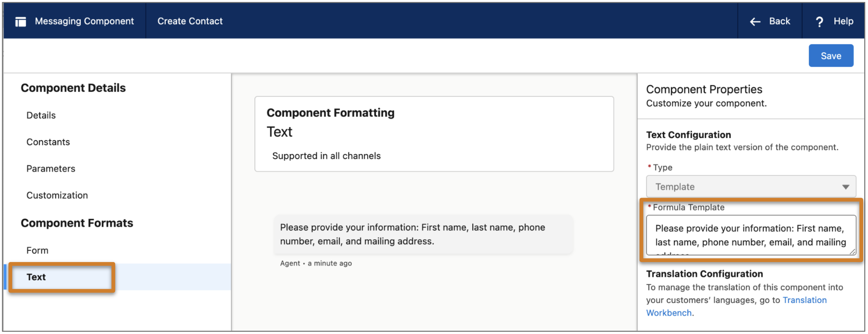Open the Template type combo box
The image size is (868, 334).
click(x=745, y=187)
